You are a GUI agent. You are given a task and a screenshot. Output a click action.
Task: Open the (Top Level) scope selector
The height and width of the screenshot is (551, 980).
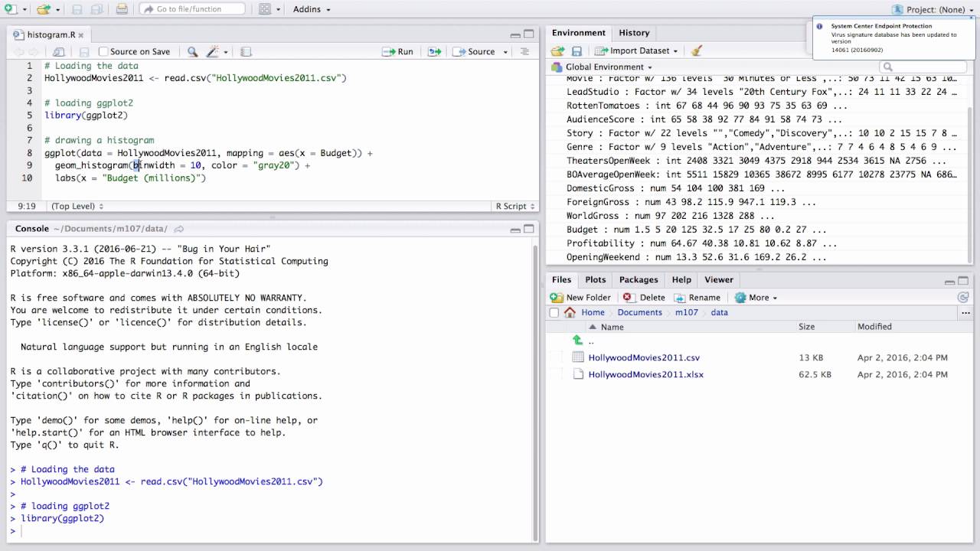[77, 206]
